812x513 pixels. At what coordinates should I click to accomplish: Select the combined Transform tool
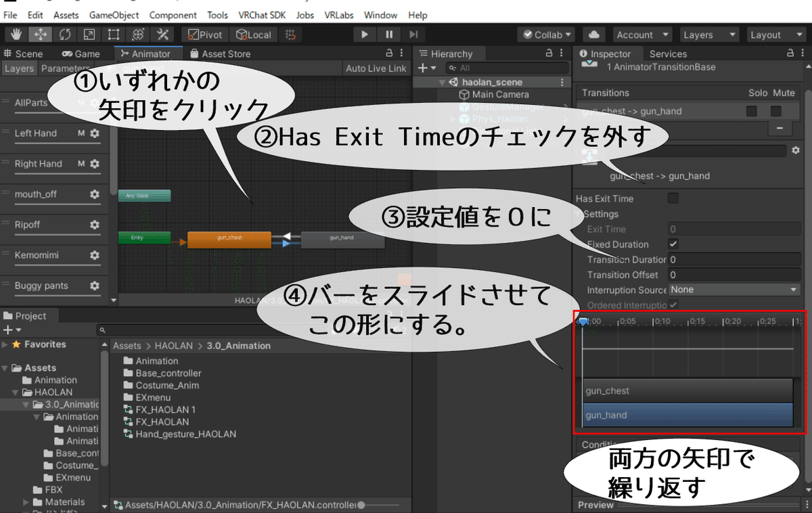[138, 35]
